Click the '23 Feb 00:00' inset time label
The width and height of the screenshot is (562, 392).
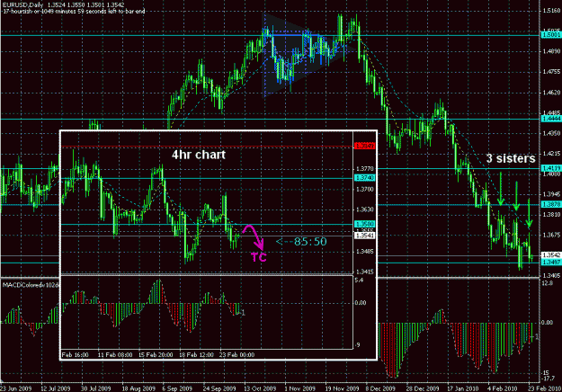pos(236,355)
